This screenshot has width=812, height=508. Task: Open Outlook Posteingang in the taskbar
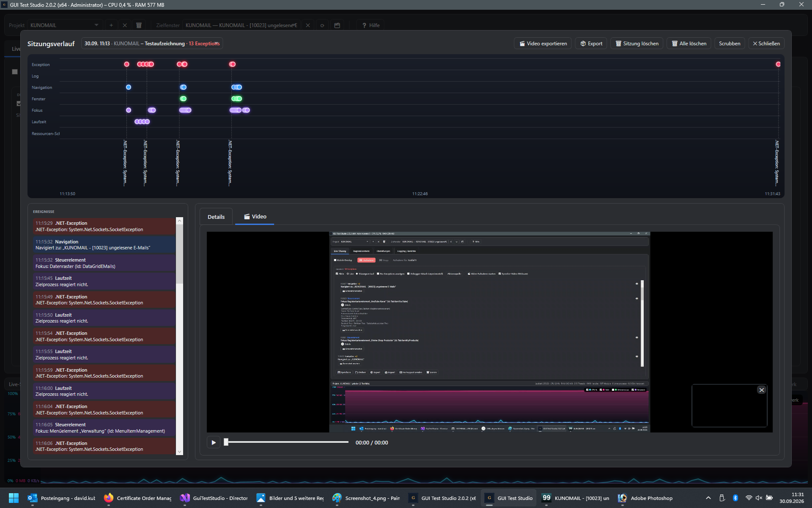click(62, 498)
